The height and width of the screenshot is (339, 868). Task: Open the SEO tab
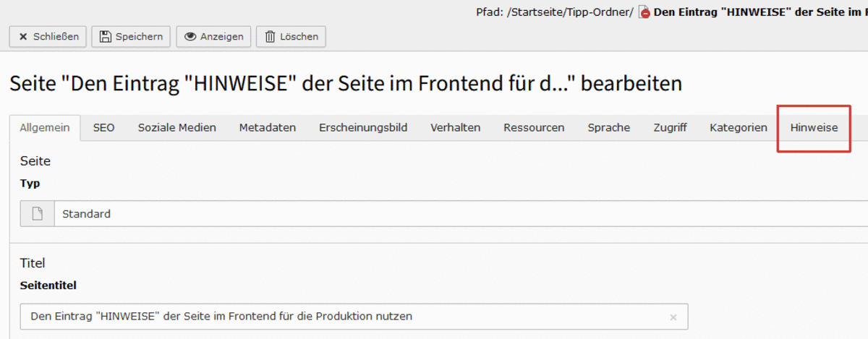(103, 128)
